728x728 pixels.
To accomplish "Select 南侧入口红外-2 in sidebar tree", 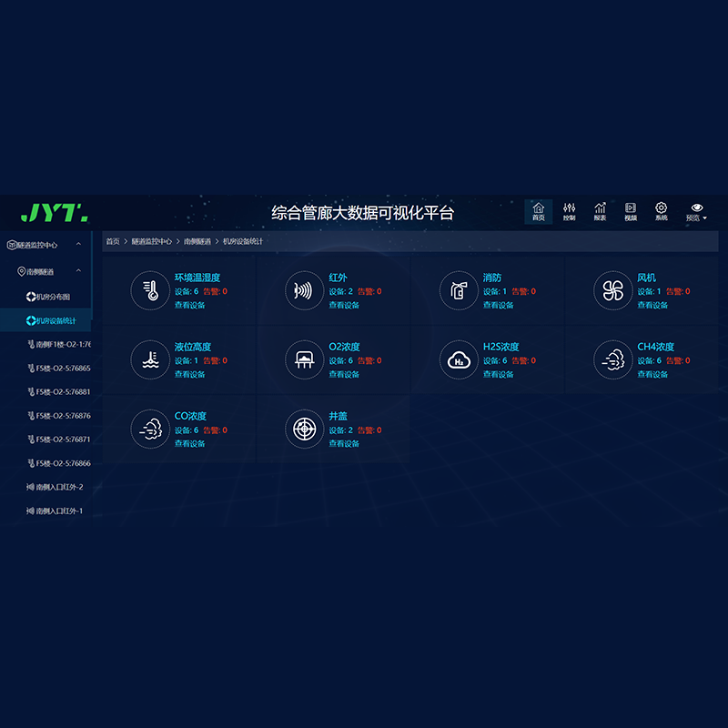I will click(x=58, y=487).
